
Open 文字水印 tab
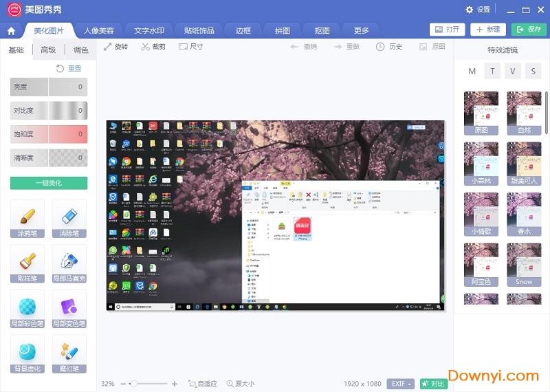149,30
